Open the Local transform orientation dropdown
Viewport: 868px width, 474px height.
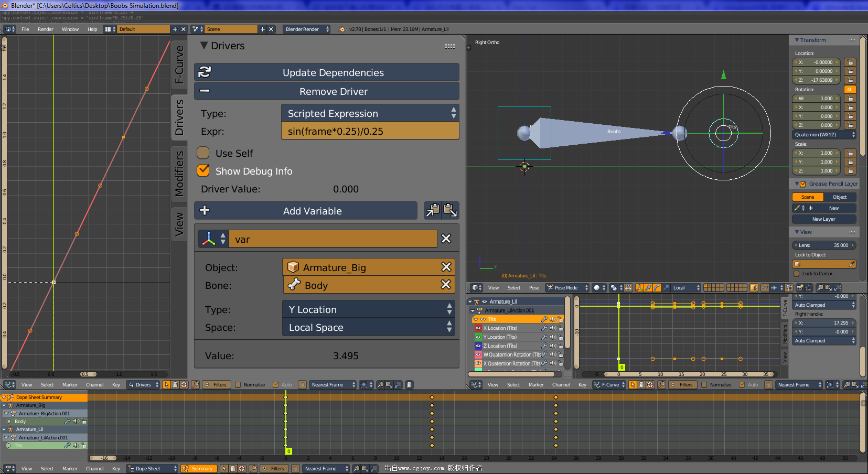[x=686, y=287]
